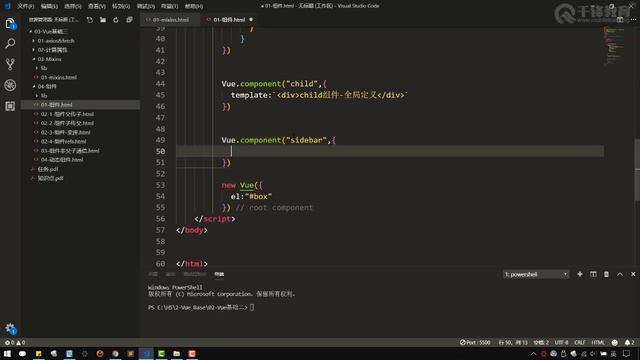Viewport: 640px width, 360px height.
Task: Click the editor vertical scrollbar thumb
Action: [637, 170]
